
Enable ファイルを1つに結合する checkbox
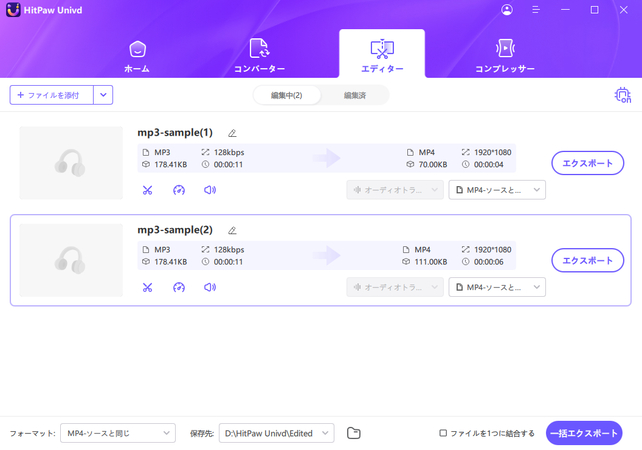443,433
